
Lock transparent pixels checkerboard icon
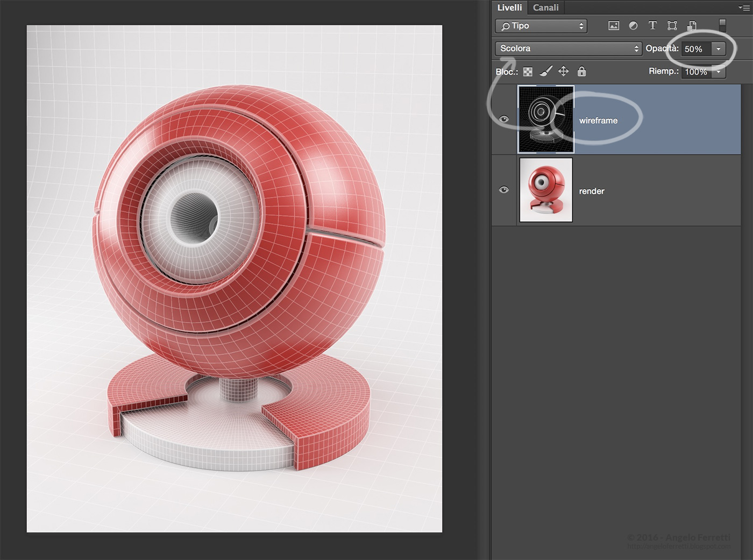pos(528,72)
